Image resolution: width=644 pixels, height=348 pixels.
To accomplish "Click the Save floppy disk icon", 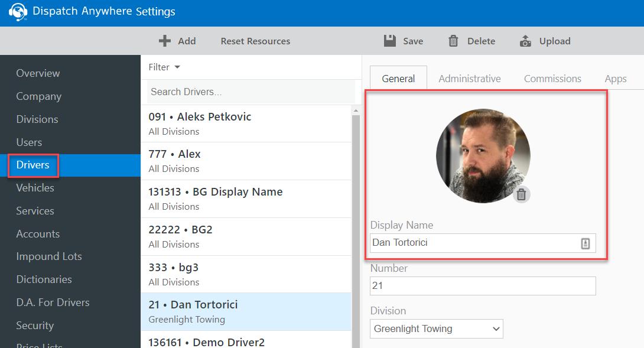I will (x=390, y=41).
